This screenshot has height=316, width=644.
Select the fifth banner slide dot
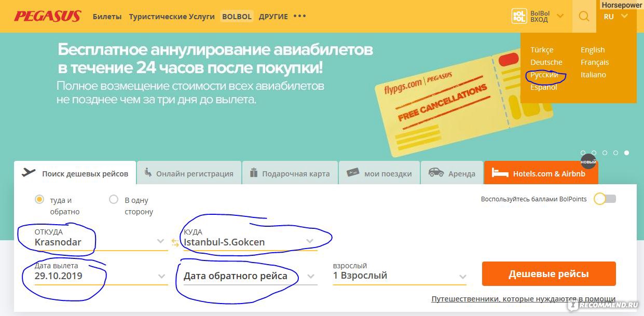tap(626, 153)
